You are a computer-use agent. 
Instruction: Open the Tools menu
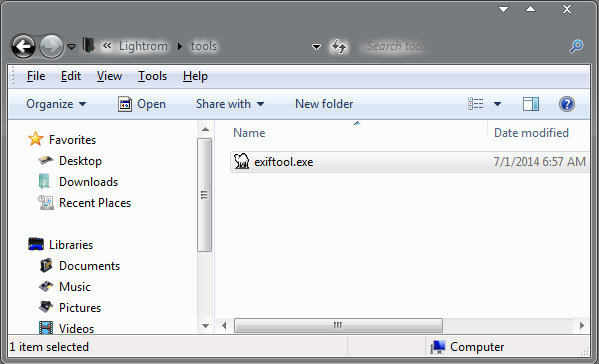click(x=152, y=76)
